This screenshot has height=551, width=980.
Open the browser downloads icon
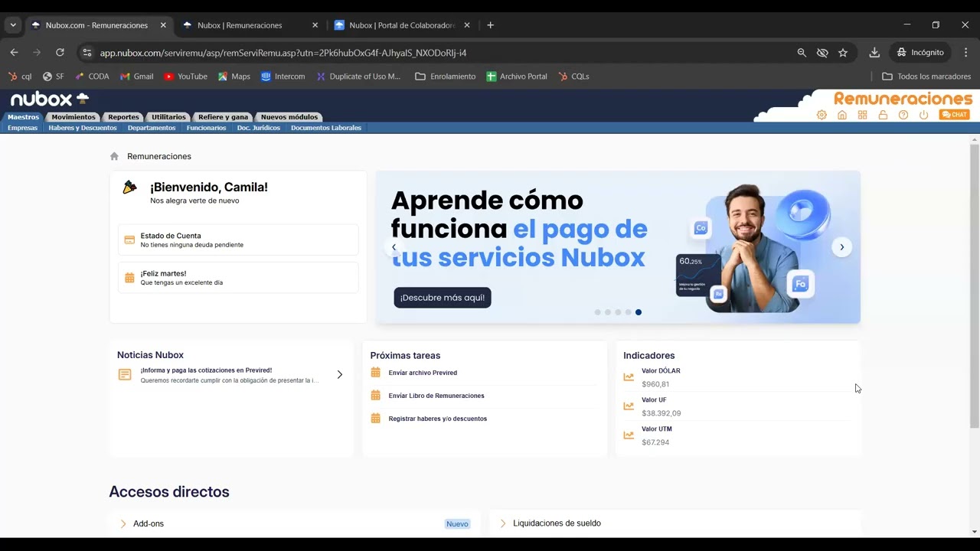[x=874, y=52]
